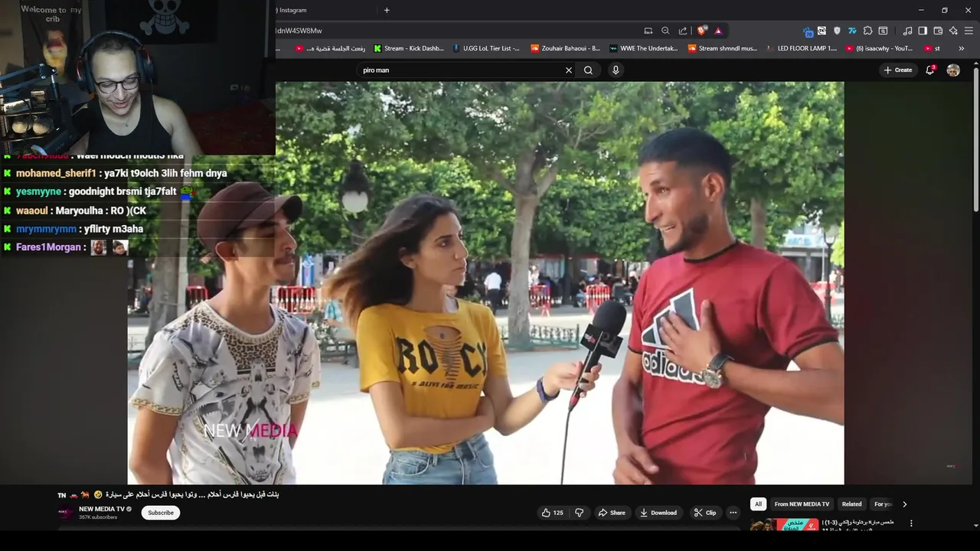
Task: Click chat user yesmyyne name
Action: coord(38,192)
